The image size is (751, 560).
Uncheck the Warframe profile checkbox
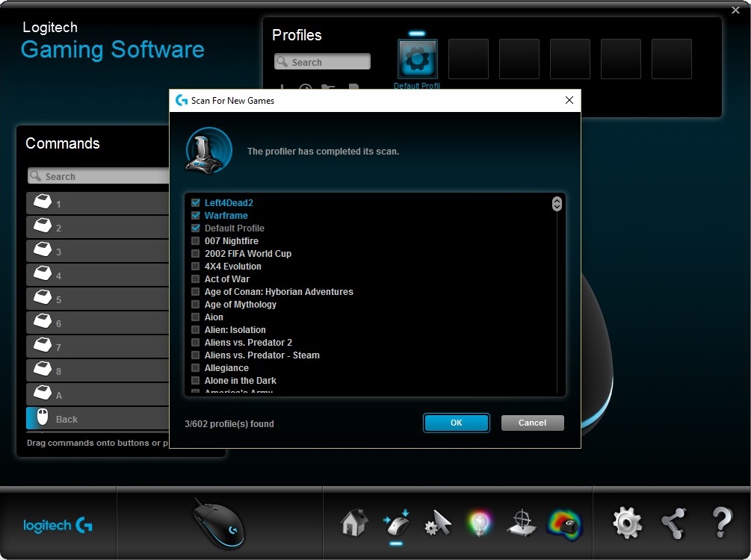[196, 215]
